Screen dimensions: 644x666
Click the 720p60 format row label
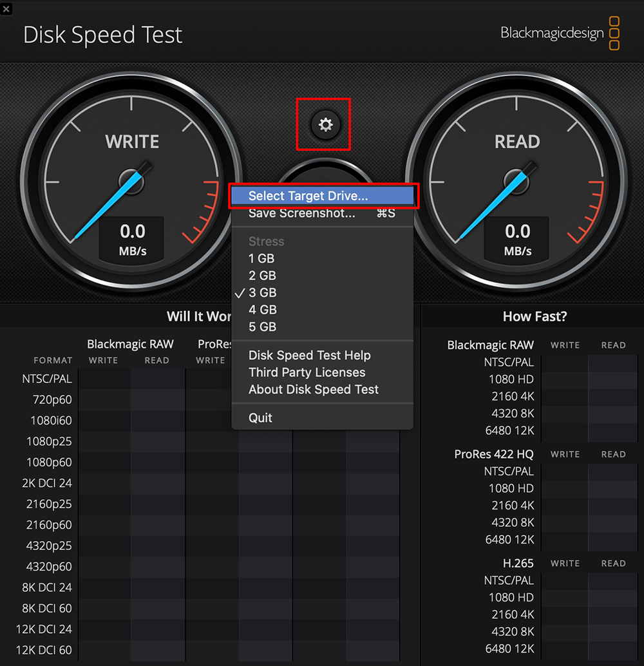pyautogui.click(x=52, y=400)
